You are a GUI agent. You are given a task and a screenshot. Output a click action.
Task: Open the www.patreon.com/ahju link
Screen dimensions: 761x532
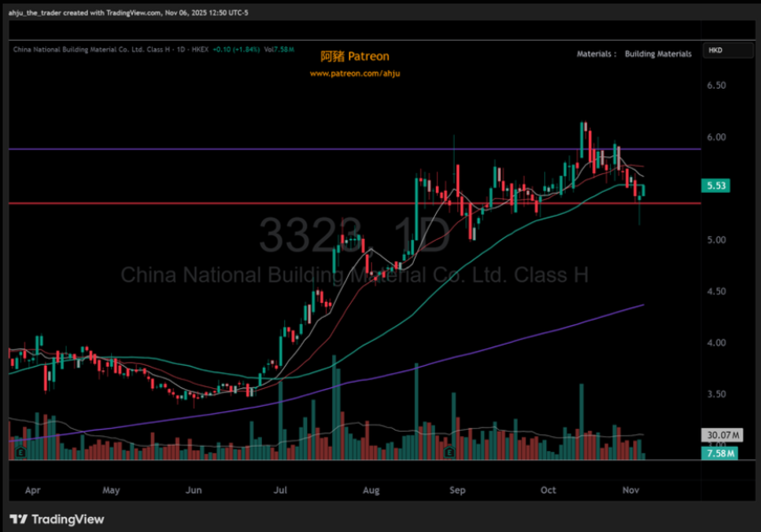(x=355, y=74)
